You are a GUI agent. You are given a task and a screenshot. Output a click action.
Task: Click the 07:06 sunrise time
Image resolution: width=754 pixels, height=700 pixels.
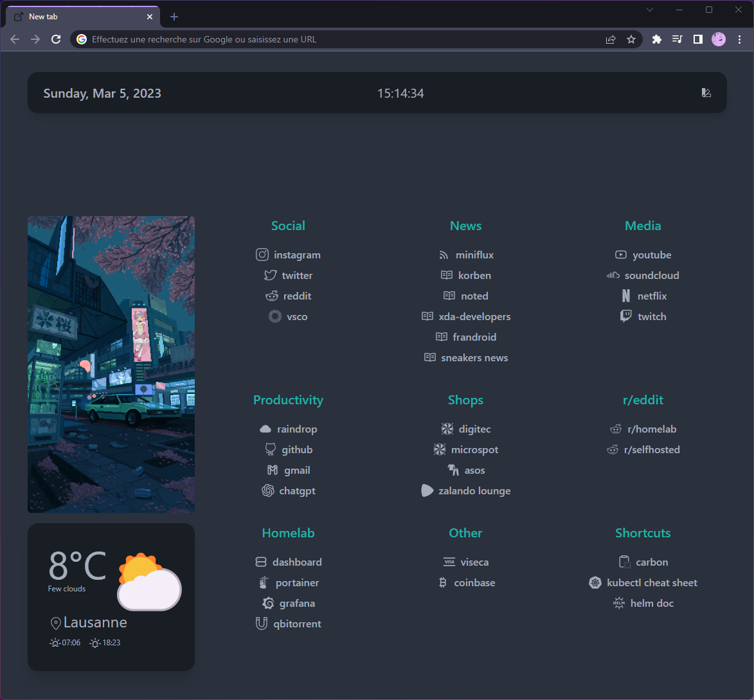(x=71, y=642)
